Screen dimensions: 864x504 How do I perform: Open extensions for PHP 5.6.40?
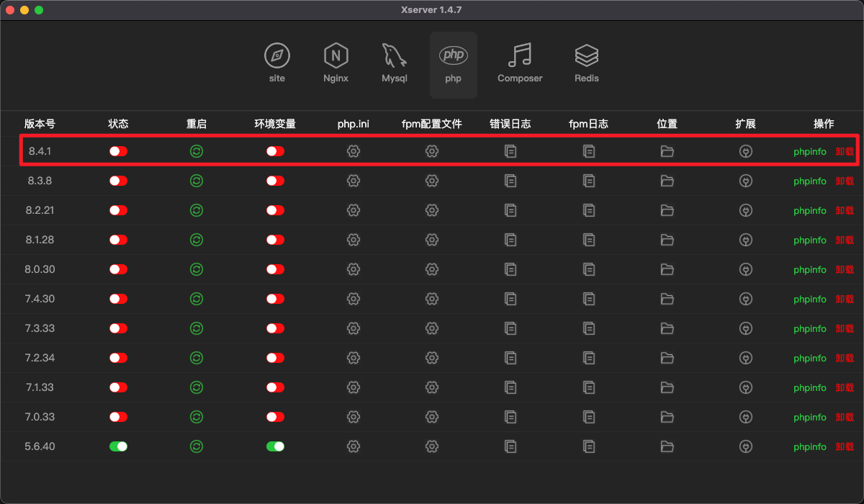[746, 446]
